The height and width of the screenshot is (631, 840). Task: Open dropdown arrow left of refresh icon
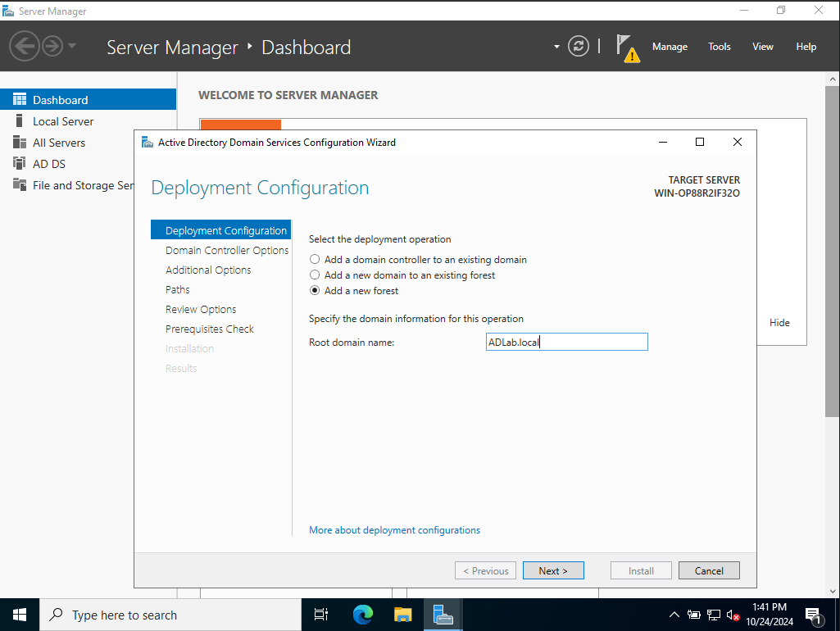(556, 47)
